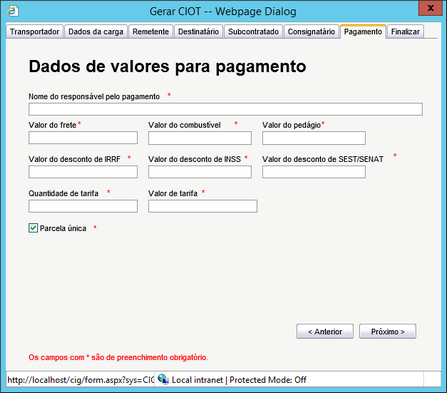Screen dimensions: 447x393
Task: Open the Dados da carga tab
Action: coord(96,32)
